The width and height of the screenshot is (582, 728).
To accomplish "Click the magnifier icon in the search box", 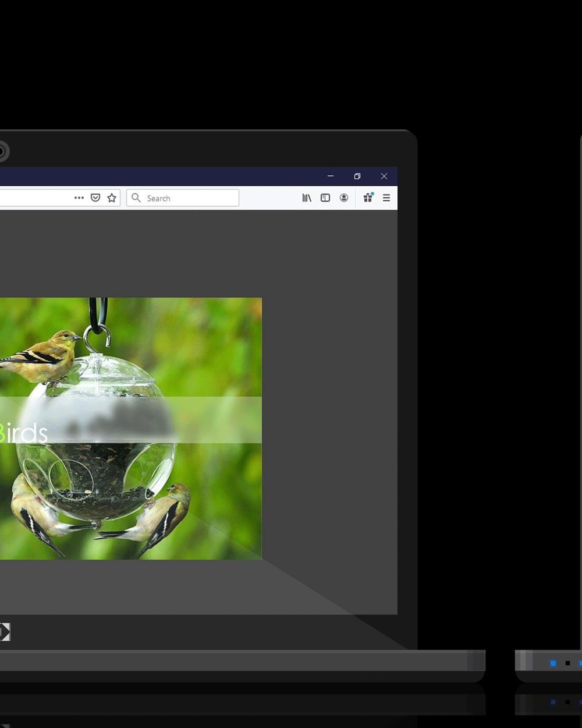I will click(136, 198).
